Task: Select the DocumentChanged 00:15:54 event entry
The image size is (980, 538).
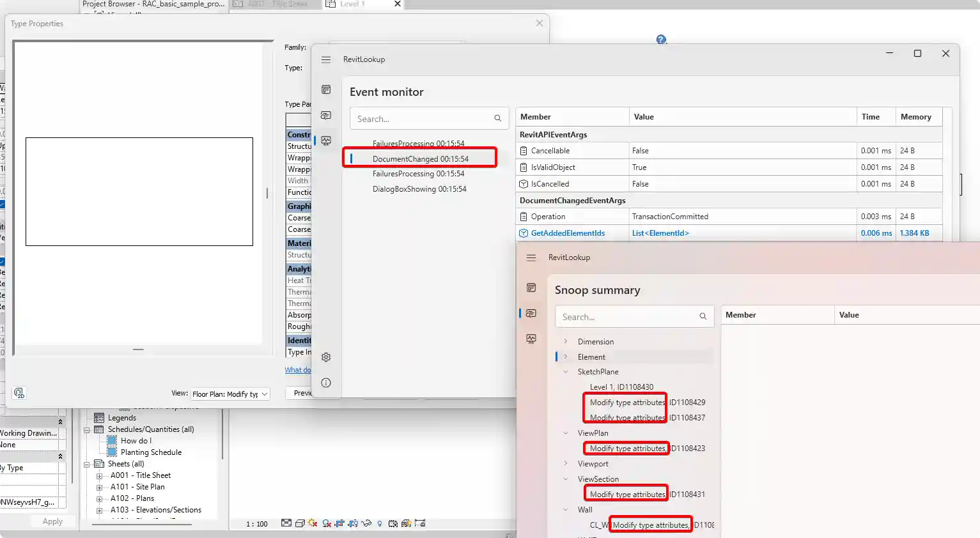Action: (419, 157)
